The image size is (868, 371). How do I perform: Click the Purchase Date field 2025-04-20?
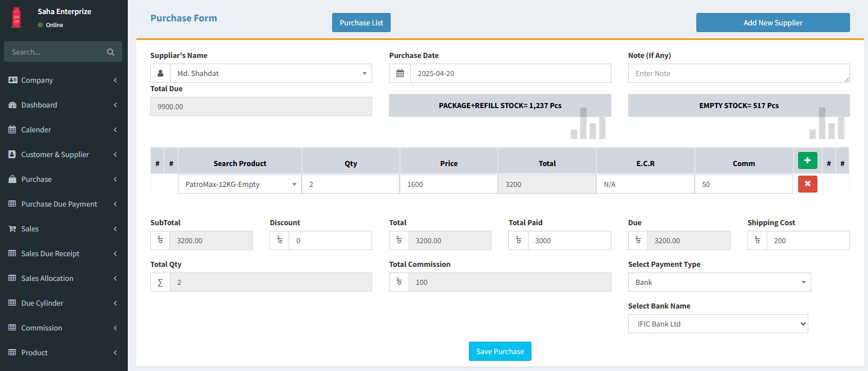511,73
